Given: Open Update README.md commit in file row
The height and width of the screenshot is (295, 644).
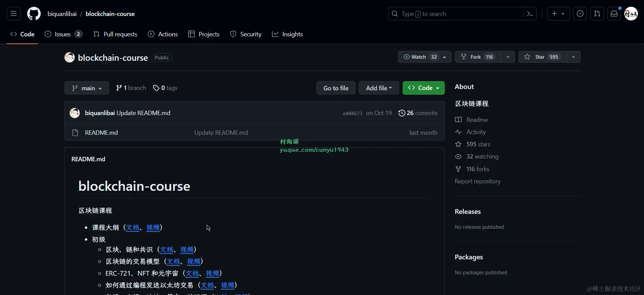Looking at the screenshot, I should tap(221, 133).
